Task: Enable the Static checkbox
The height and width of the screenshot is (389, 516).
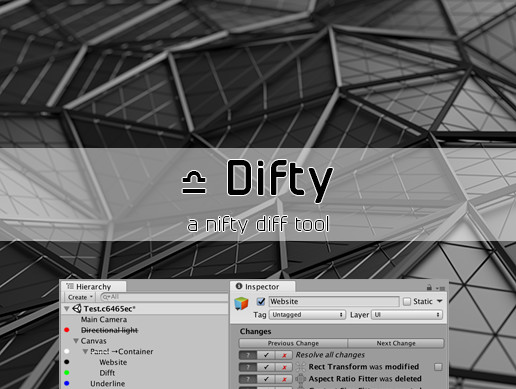Action: click(407, 301)
